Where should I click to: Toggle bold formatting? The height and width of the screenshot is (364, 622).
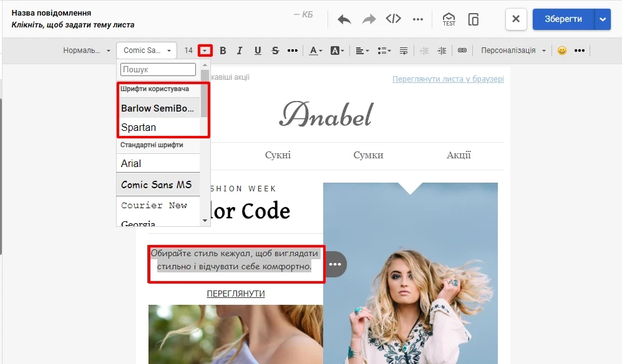[223, 50]
